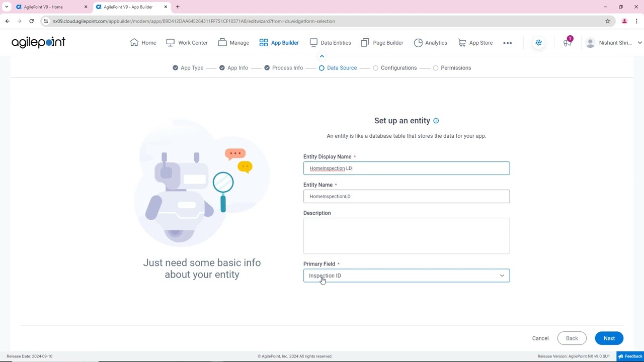Screen dimensions: 644x362
Task: Click the Work Center monitor icon
Action: [170, 43]
